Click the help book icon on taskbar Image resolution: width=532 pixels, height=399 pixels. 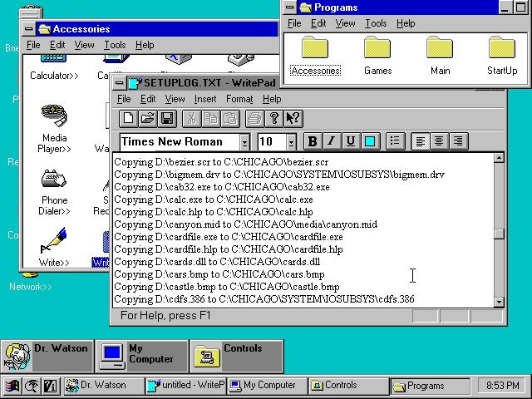click(x=50, y=386)
